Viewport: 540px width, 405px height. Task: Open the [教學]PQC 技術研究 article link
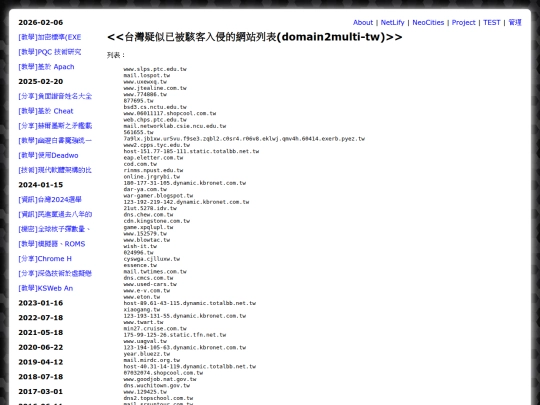tap(50, 52)
